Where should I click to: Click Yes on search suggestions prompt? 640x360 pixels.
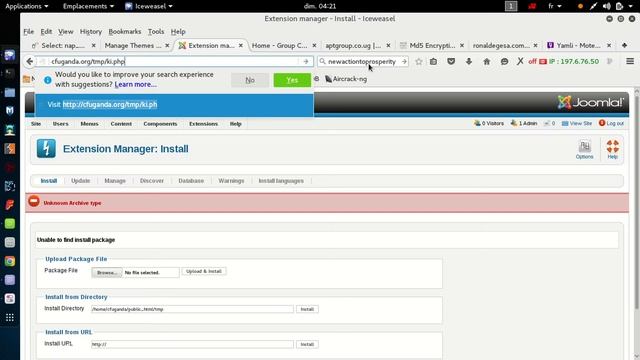coord(292,80)
